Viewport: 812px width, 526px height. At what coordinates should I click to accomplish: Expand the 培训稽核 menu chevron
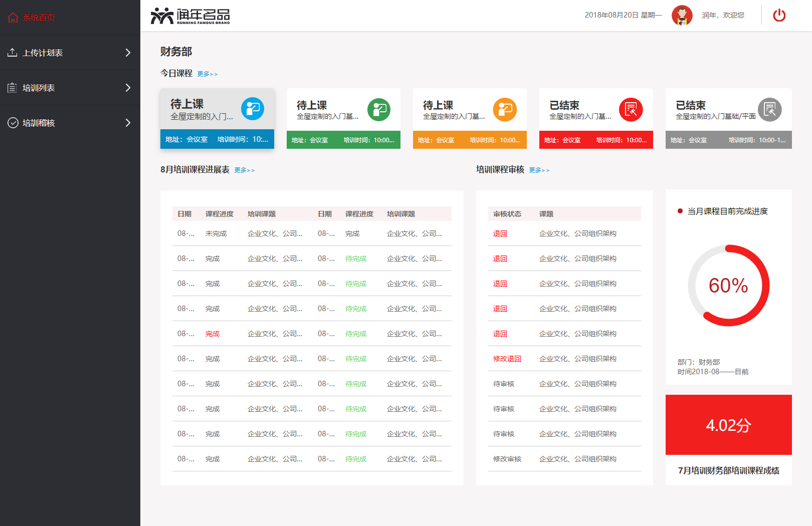(x=128, y=123)
